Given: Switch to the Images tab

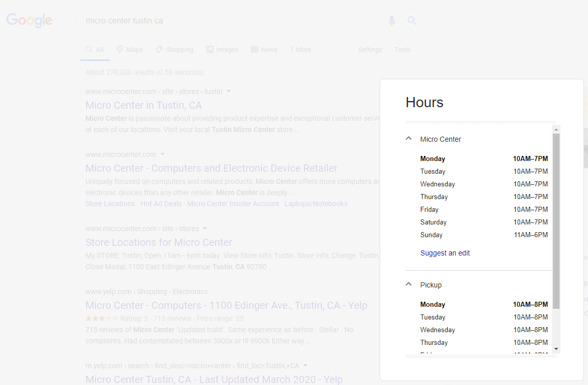Looking at the screenshot, I should click(223, 49).
